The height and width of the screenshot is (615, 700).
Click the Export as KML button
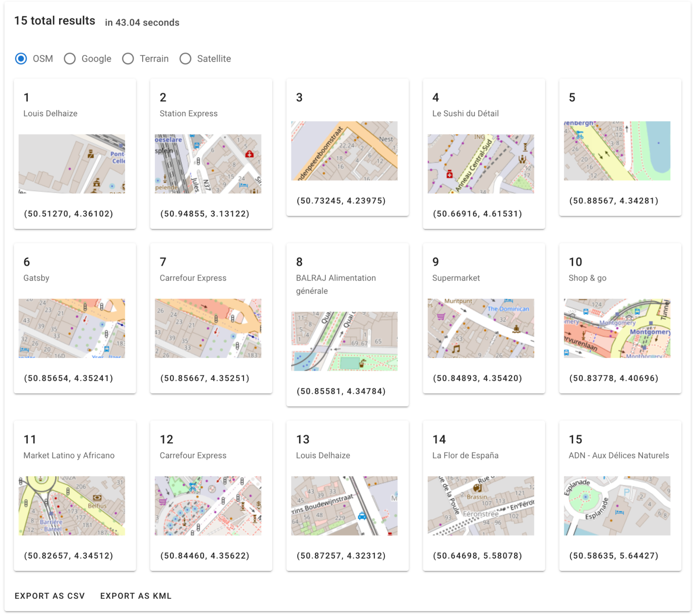click(136, 596)
